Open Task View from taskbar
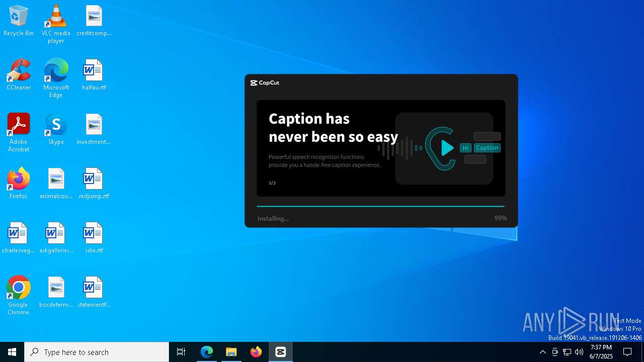This screenshot has height=362, width=644. point(181,352)
